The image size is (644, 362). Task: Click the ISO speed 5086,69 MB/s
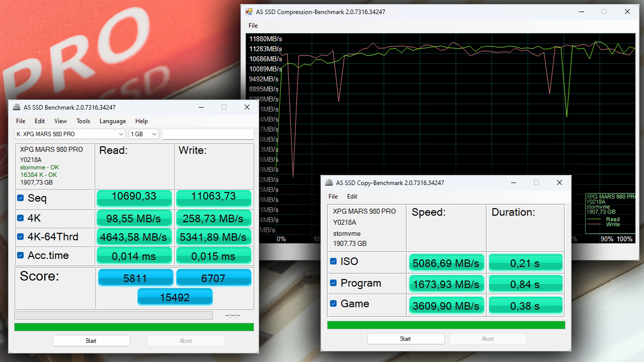coord(446,263)
